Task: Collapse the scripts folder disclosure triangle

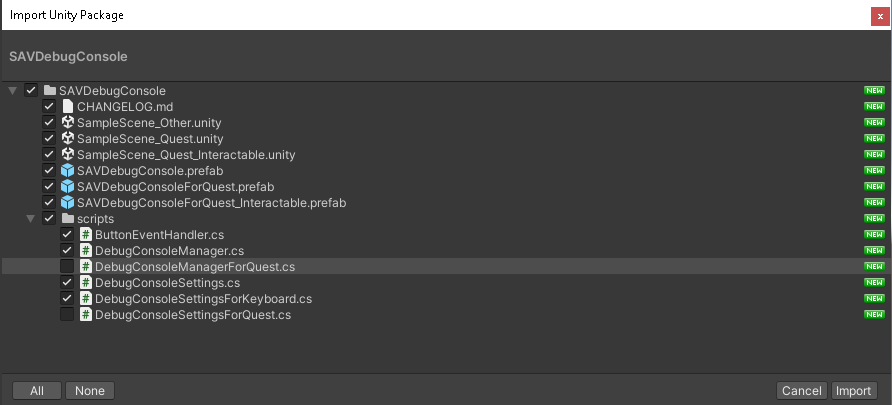Action: click(31, 218)
